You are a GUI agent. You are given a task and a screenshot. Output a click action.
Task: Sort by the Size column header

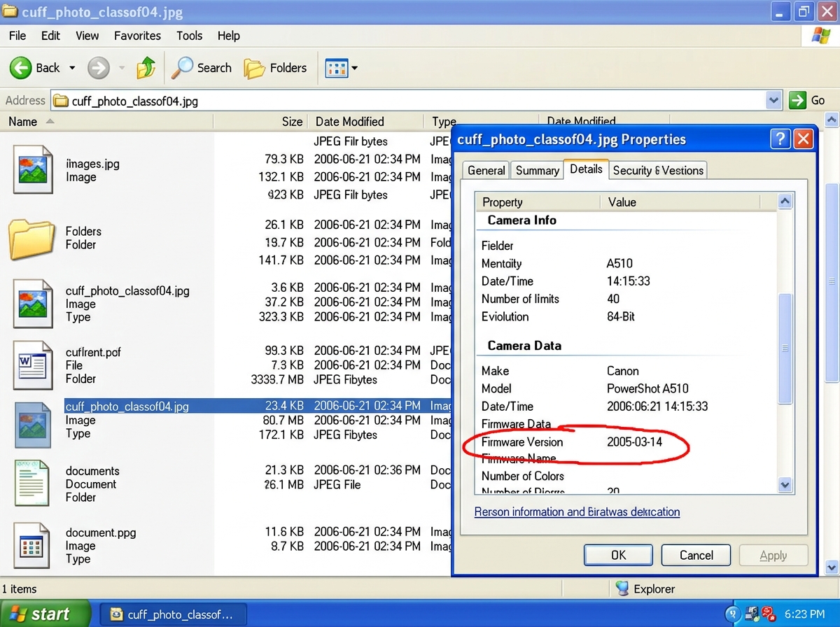[x=260, y=122]
